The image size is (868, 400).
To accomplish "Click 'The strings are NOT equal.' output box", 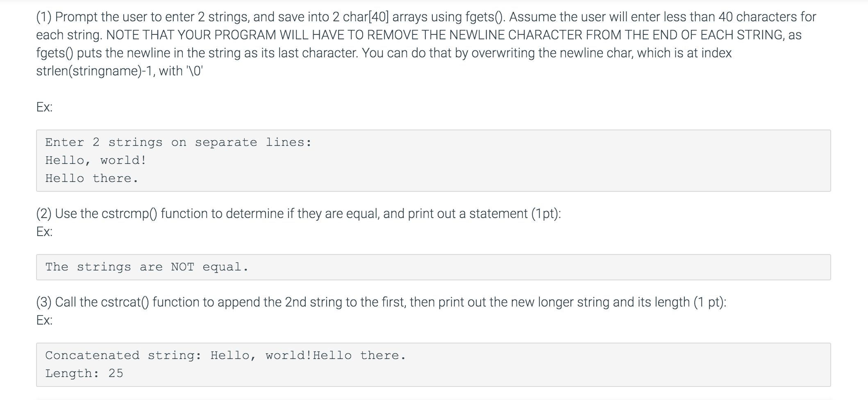I will pos(433,267).
